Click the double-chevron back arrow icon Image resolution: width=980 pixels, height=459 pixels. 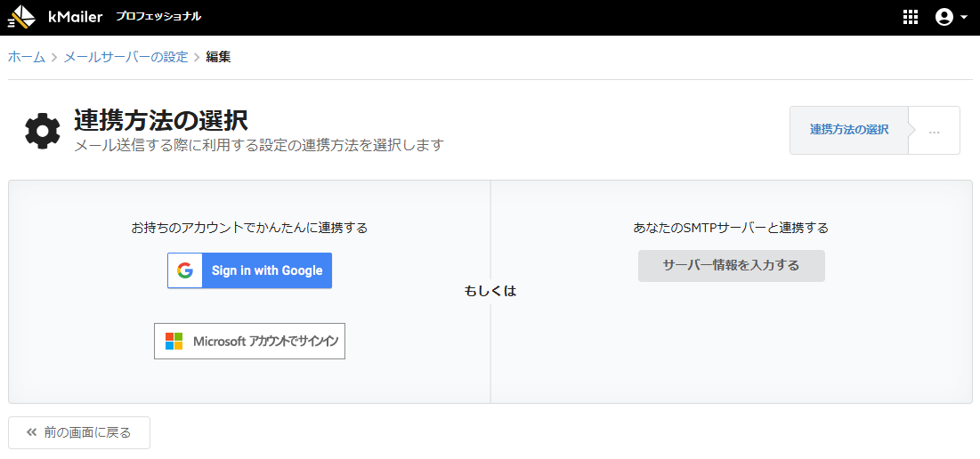pyautogui.click(x=32, y=432)
